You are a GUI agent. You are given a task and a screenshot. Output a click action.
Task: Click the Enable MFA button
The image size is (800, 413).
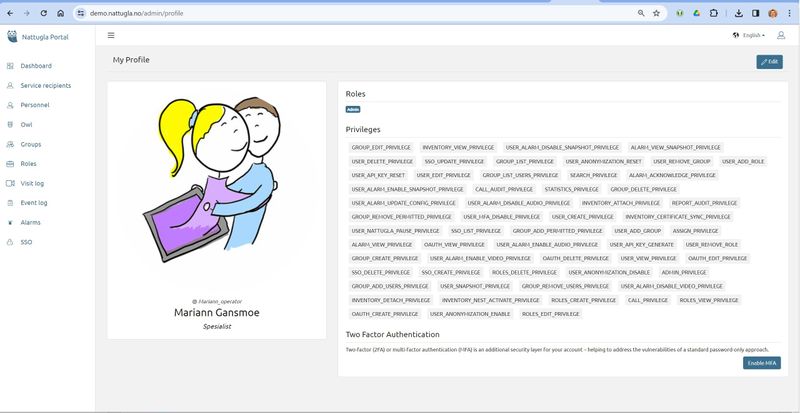[x=762, y=363]
